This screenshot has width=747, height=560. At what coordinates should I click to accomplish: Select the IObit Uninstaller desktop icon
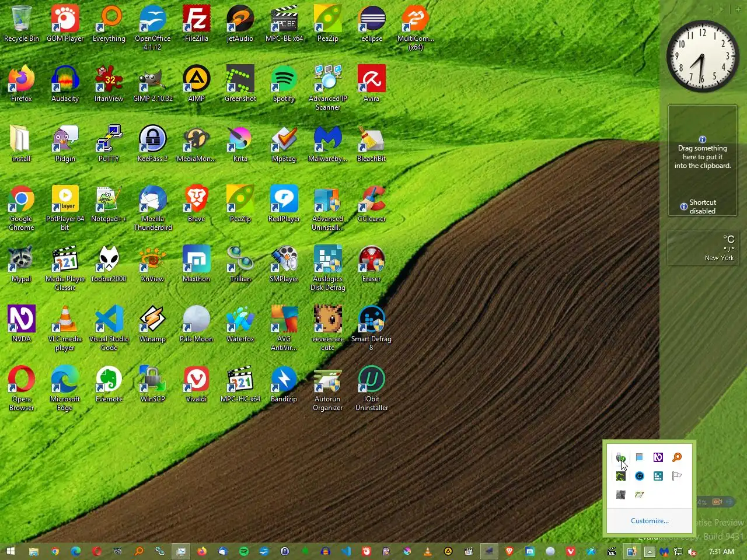pyautogui.click(x=372, y=388)
